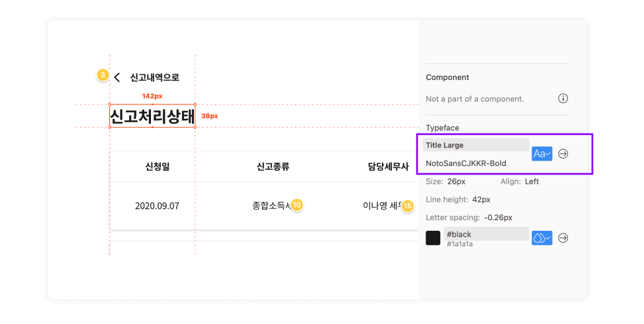
Task: Click the arrow icon next to #black color
Action: tap(563, 238)
